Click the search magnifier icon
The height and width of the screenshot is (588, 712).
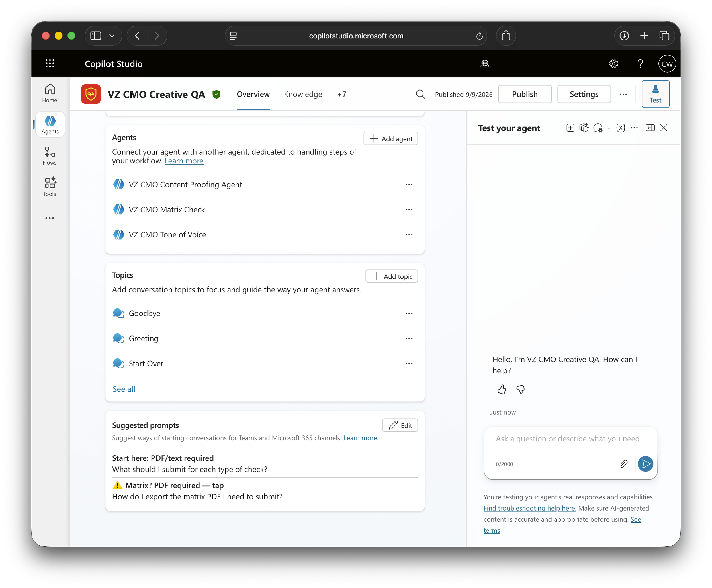pyautogui.click(x=420, y=94)
